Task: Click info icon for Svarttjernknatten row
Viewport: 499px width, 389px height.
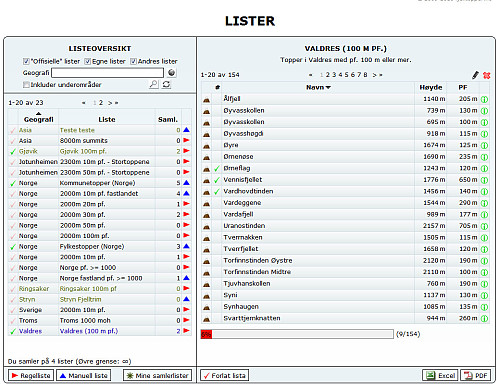Action: [484, 319]
